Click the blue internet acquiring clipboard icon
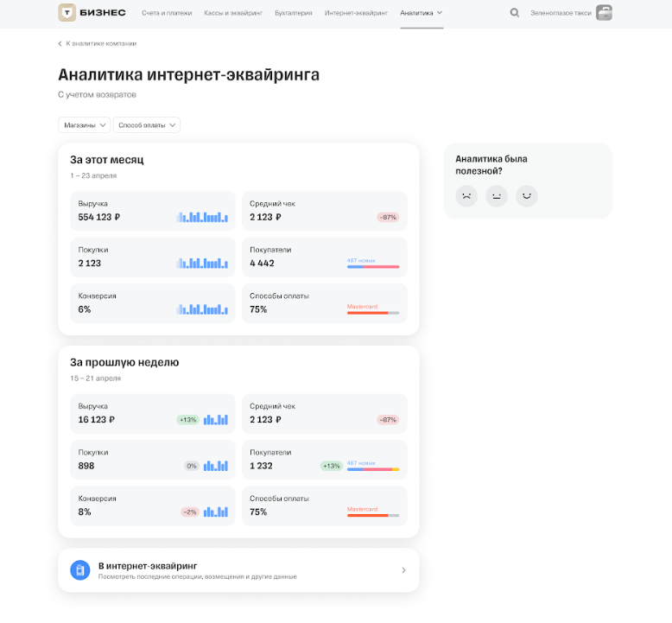 (x=80, y=570)
